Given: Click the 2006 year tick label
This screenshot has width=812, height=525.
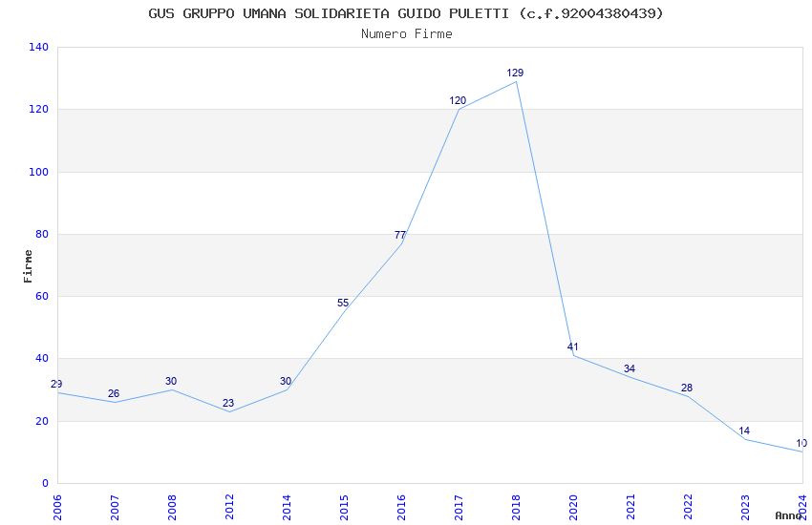Looking at the screenshot, I should (57, 507).
